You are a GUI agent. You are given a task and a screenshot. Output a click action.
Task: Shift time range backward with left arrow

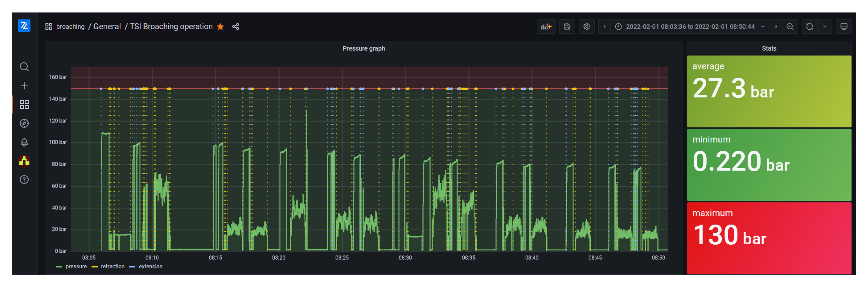point(605,27)
